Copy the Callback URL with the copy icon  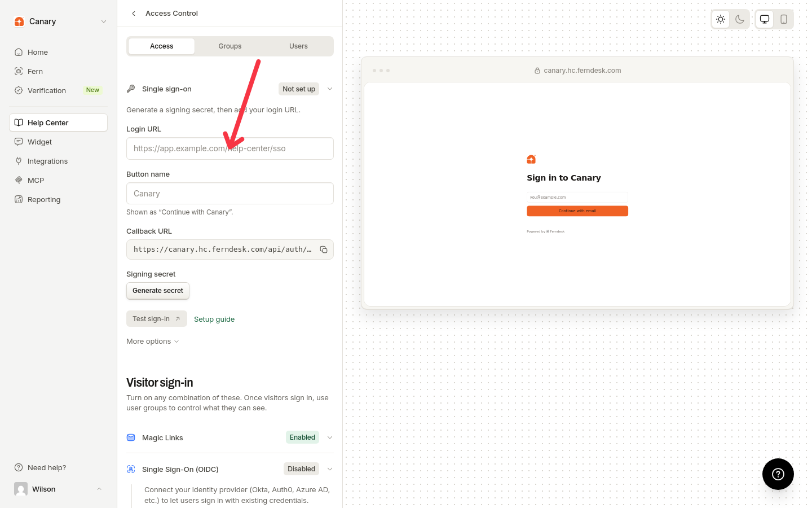(324, 249)
